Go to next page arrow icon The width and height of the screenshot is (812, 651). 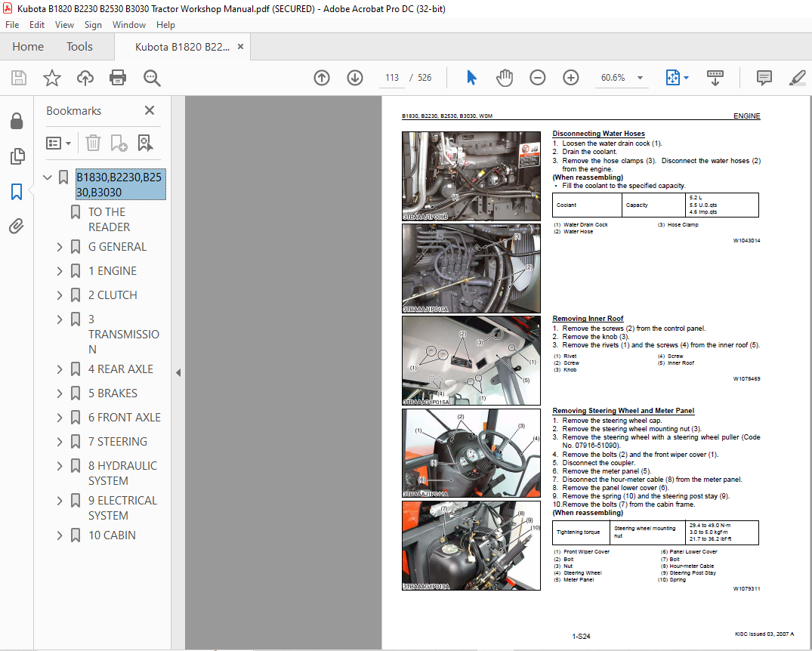pyautogui.click(x=355, y=78)
